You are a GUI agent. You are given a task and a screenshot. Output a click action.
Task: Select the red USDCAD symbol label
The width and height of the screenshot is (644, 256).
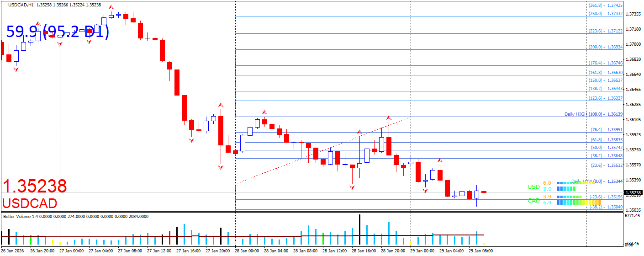[x=30, y=203]
